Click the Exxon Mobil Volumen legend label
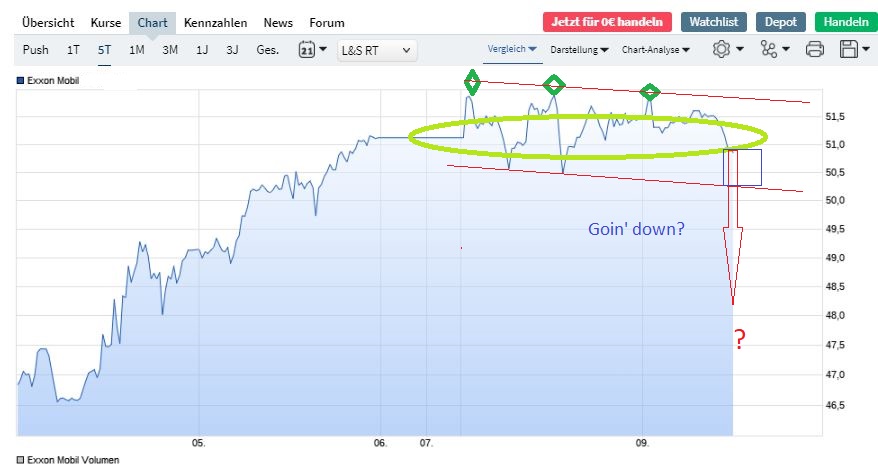The width and height of the screenshot is (878, 465). point(74,460)
